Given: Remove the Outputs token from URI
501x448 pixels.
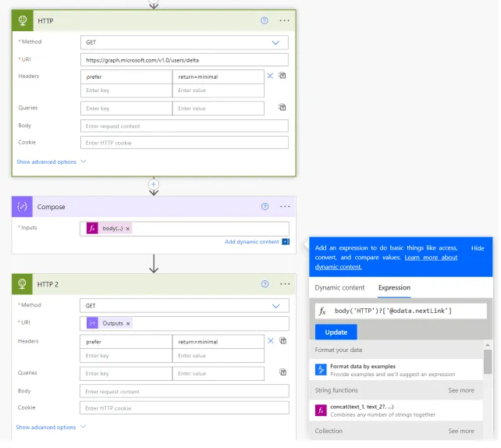Looking at the screenshot, I should tap(128, 323).
